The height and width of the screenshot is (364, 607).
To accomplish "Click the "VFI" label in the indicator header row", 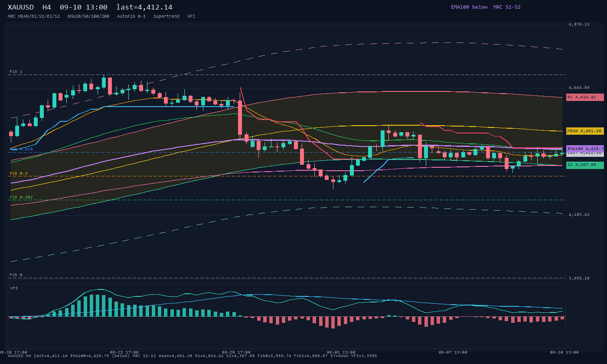I will (x=191, y=16).
